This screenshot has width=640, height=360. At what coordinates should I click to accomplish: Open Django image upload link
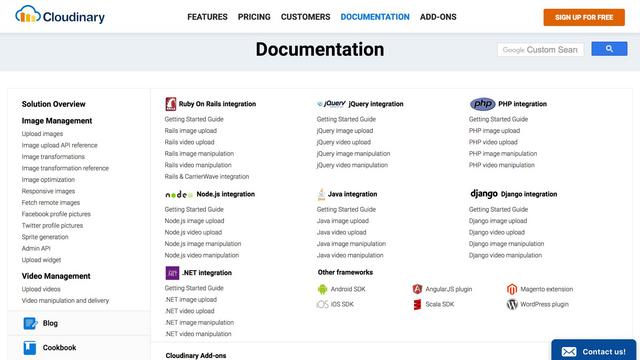[498, 221]
